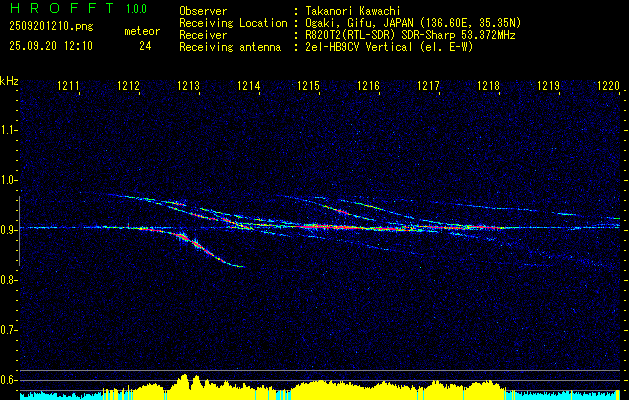The image size is (629, 400).
Task: Click the Receiving Location label
Action: [x=233, y=23]
